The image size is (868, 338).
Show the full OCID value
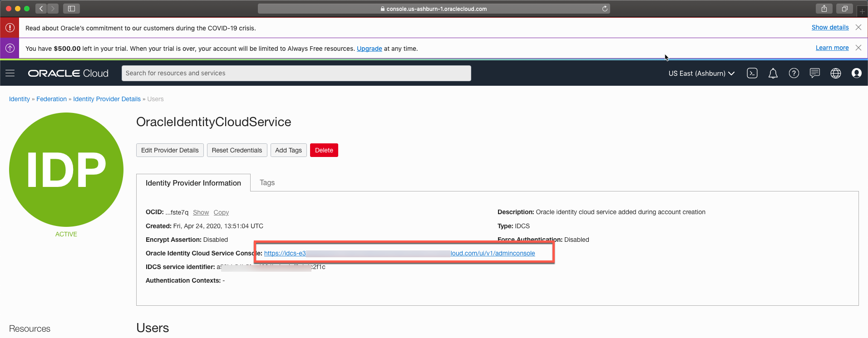tap(201, 212)
